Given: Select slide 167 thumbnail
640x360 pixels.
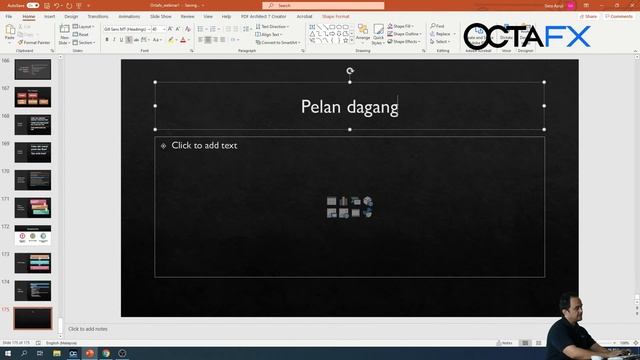Looking at the screenshot, I should tap(33, 97).
